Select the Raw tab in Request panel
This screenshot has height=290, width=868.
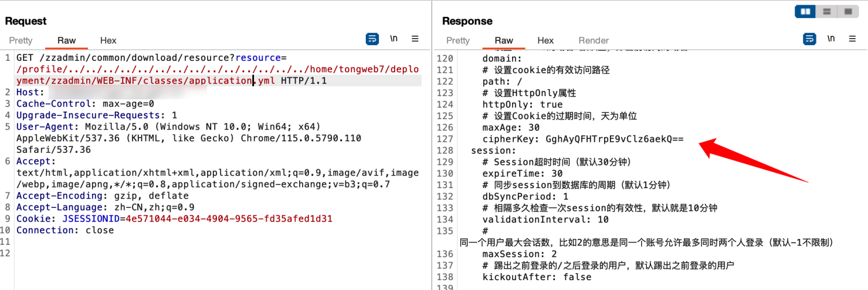point(67,41)
